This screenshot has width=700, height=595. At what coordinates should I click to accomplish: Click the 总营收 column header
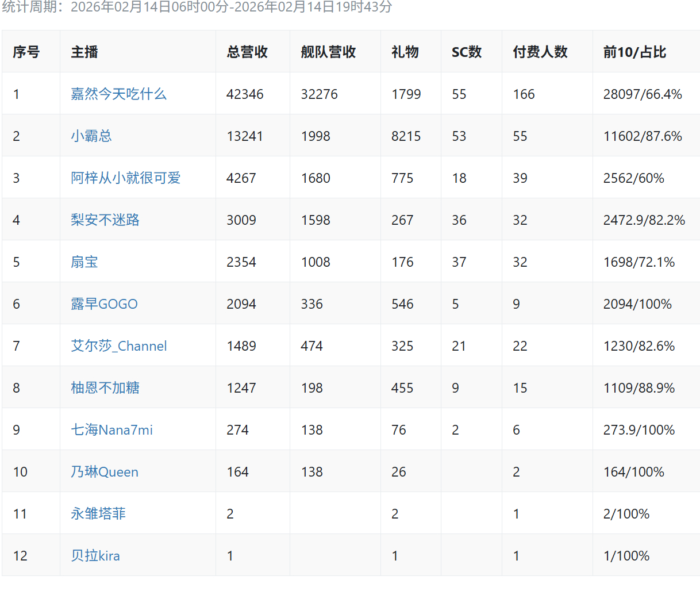(247, 52)
